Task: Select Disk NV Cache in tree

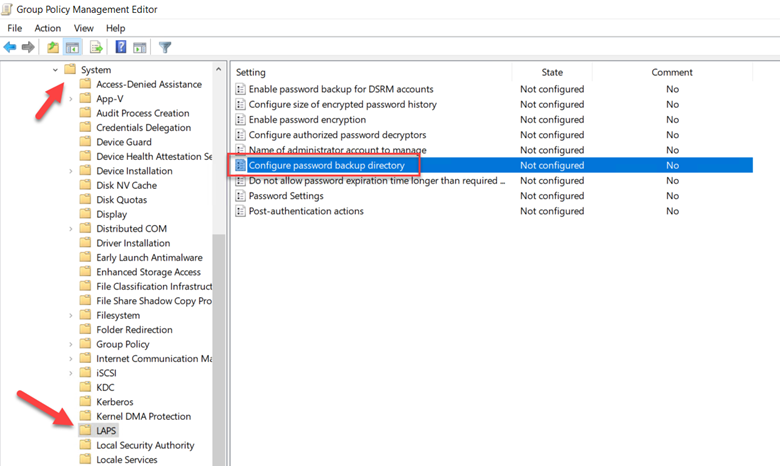Action: (x=126, y=185)
